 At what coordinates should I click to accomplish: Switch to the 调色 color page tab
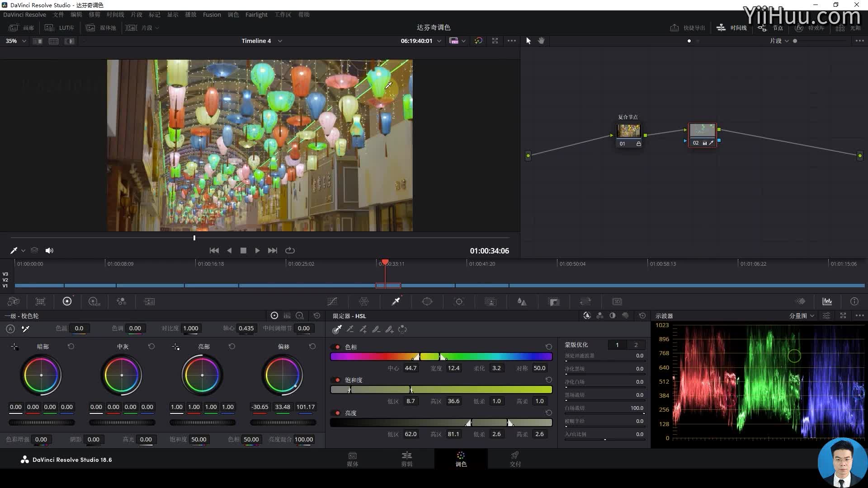point(461,459)
